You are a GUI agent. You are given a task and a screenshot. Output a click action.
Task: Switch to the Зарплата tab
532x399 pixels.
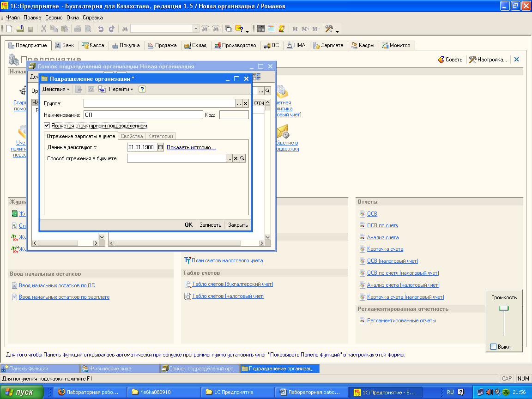click(x=328, y=45)
